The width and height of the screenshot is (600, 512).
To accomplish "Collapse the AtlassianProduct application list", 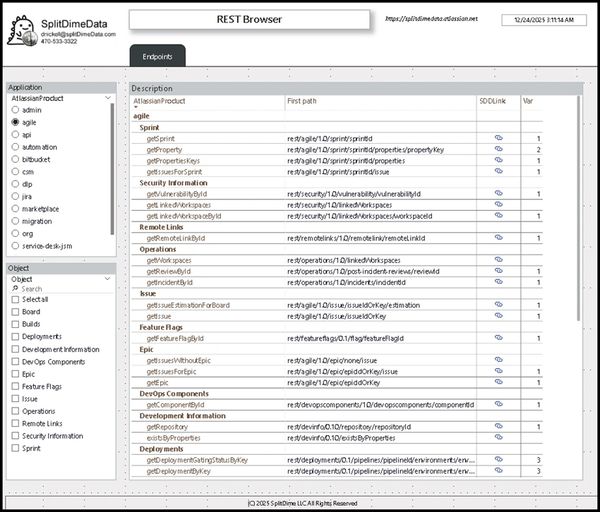I will click(x=109, y=98).
